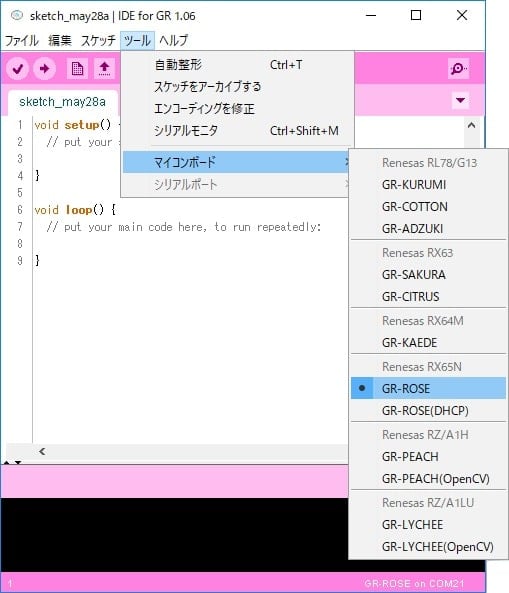
Task: Close the open ツール menu
Action: pos(137,40)
